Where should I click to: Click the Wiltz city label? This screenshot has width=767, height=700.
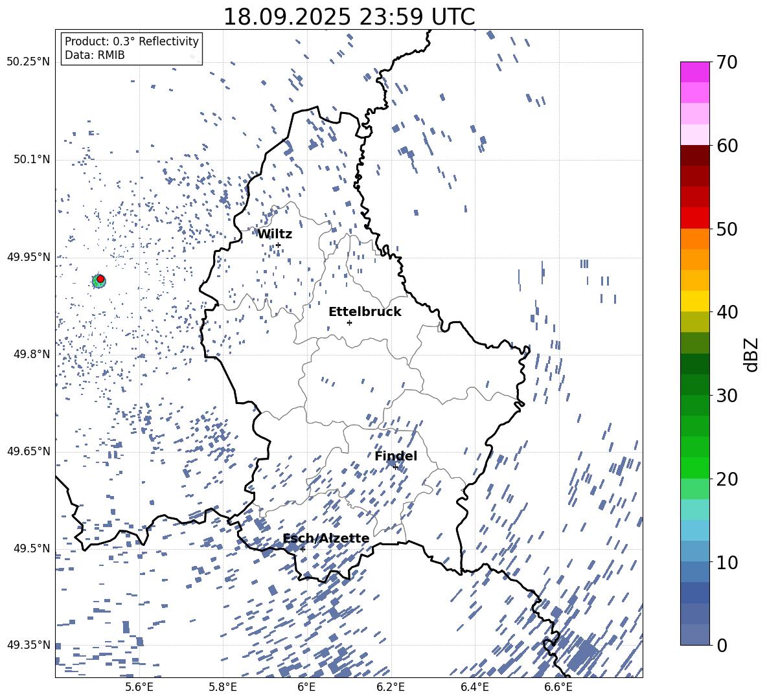(275, 234)
